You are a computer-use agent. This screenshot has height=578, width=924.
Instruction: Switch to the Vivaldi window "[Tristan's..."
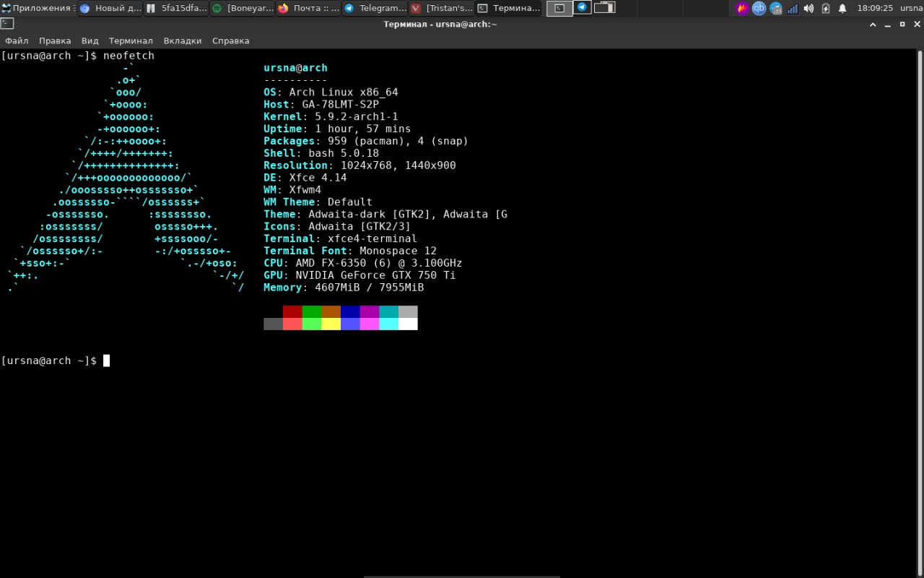pyautogui.click(x=441, y=8)
